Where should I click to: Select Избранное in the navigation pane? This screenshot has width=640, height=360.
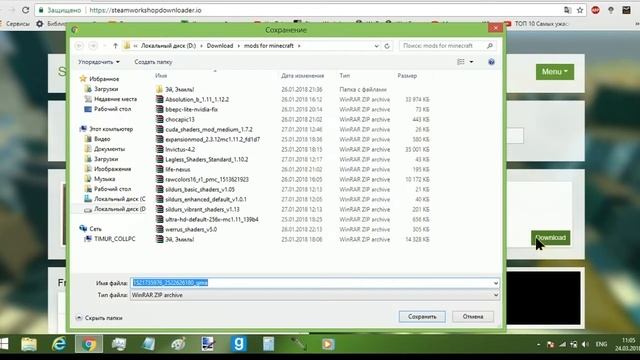(x=100, y=79)
